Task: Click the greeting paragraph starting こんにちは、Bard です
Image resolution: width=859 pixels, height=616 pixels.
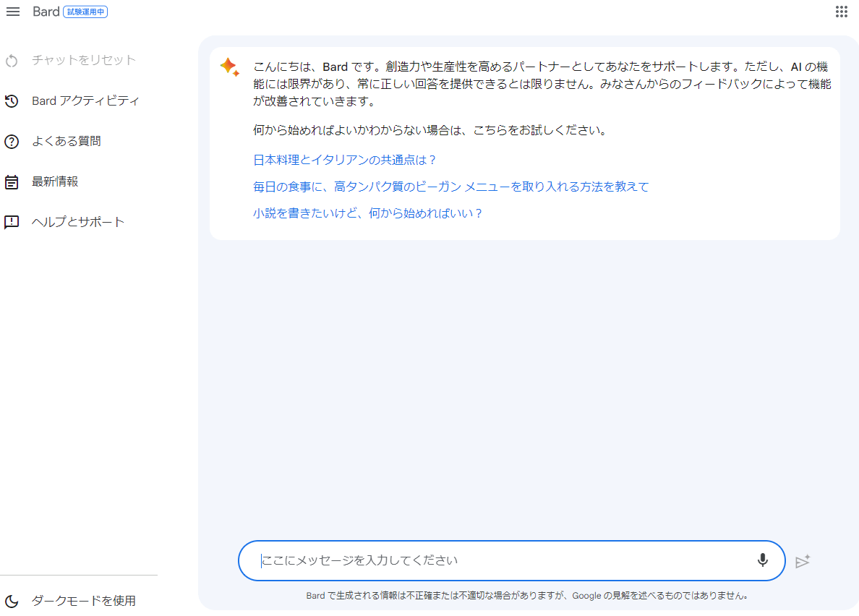Action: click(x=542, y=84)
